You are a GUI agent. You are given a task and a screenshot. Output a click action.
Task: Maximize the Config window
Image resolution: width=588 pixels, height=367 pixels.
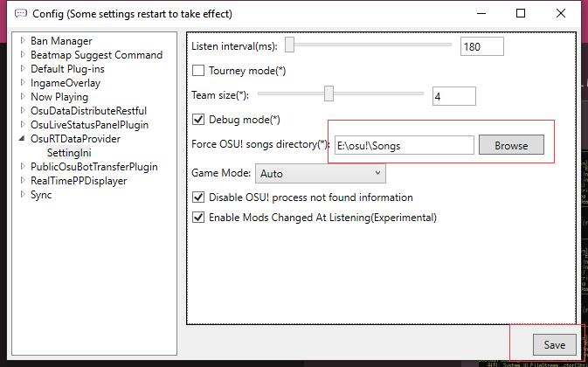pos(521,13)
